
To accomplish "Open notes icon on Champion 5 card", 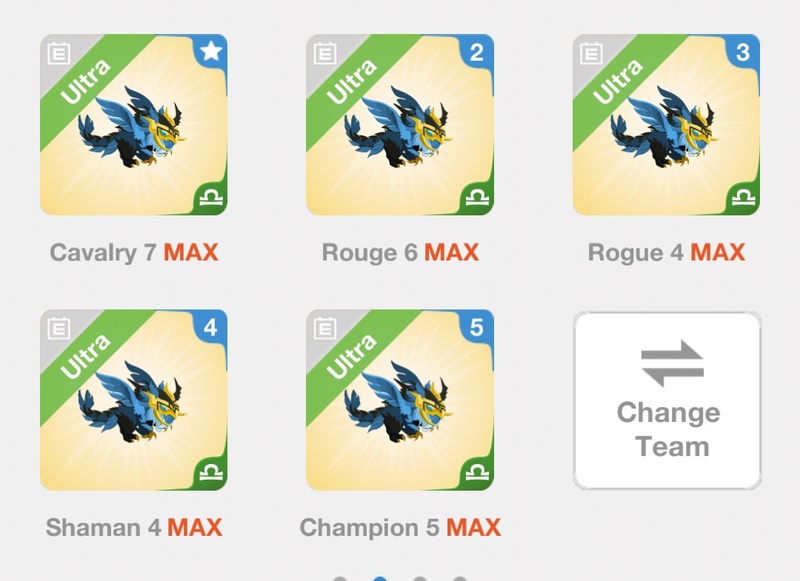I will [x=325, y=327].
